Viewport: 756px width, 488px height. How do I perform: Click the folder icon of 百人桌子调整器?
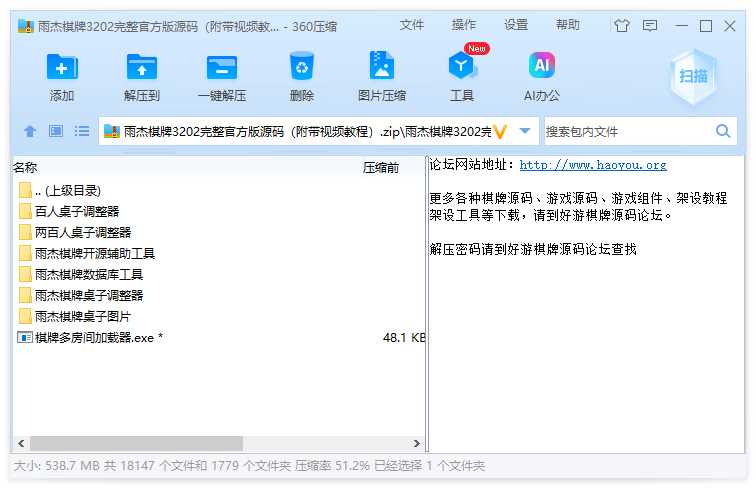[25, 211]
